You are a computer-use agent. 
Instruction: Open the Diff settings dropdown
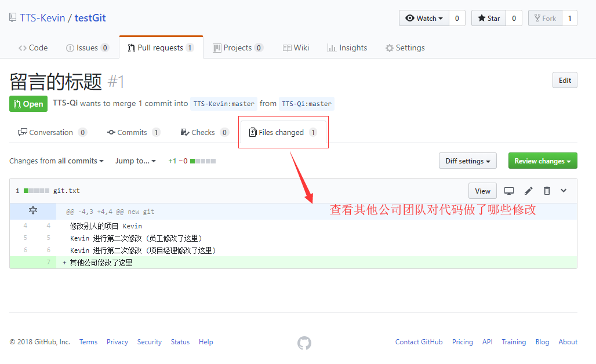click(467, 161)
